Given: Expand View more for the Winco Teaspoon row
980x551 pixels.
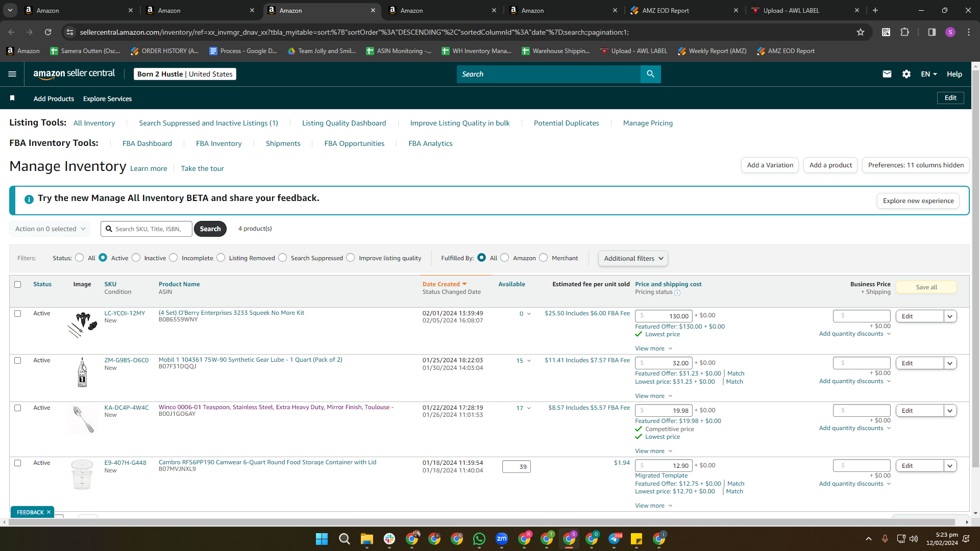Looking at the screenshot, I should (x=653, y=451).
